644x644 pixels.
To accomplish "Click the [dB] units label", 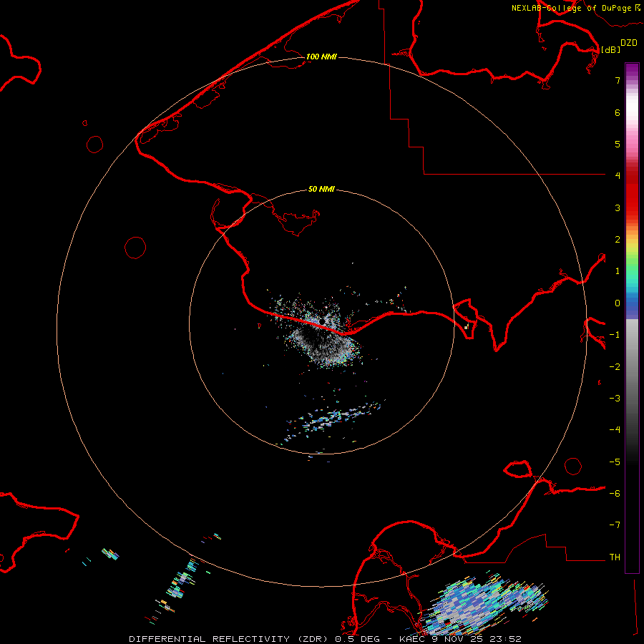I will pos(610,49).
